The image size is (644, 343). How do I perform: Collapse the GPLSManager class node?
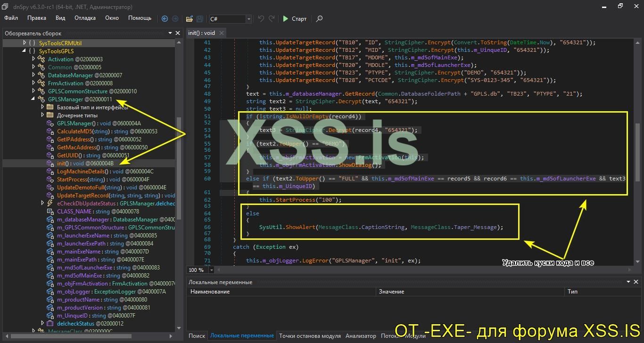coord(33,99)
